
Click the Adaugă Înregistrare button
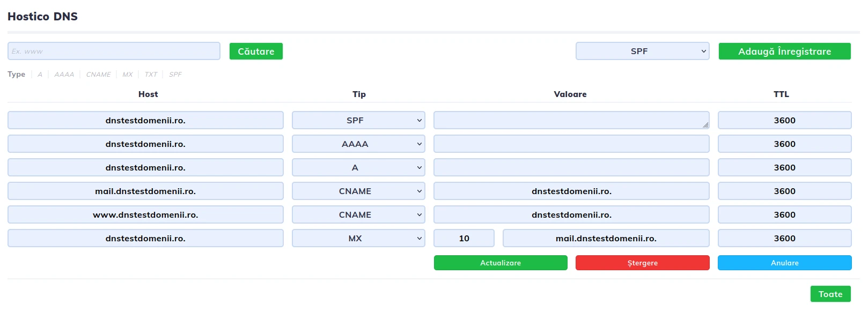coord(784,51)
